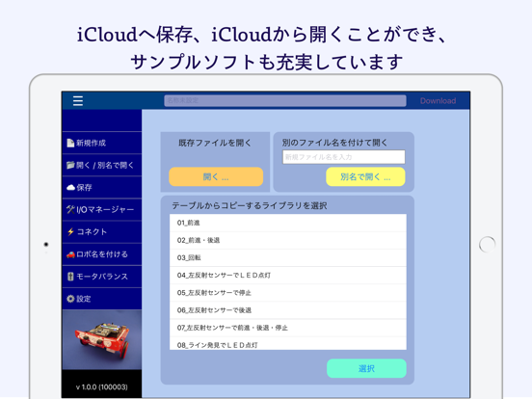Click the red car robot-name icon
The height and width of the screenshot is (399, 532).
pyautogui.click(x=70, y=254)
